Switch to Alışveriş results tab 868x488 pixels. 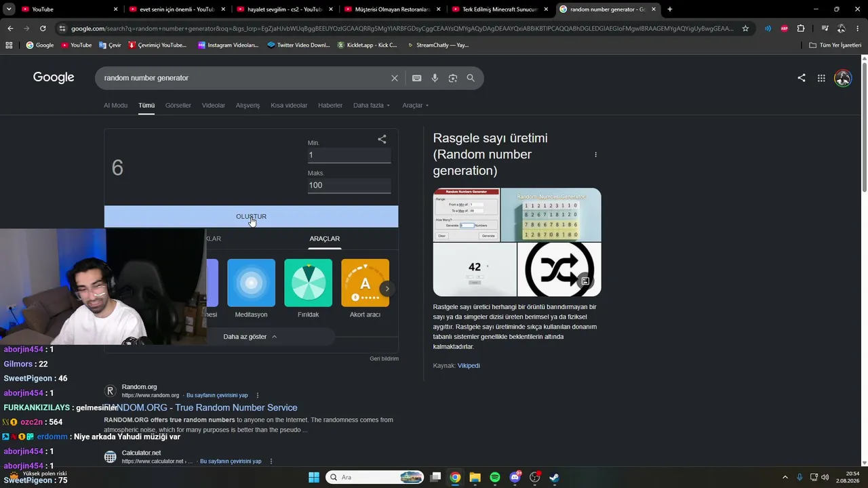248,106
